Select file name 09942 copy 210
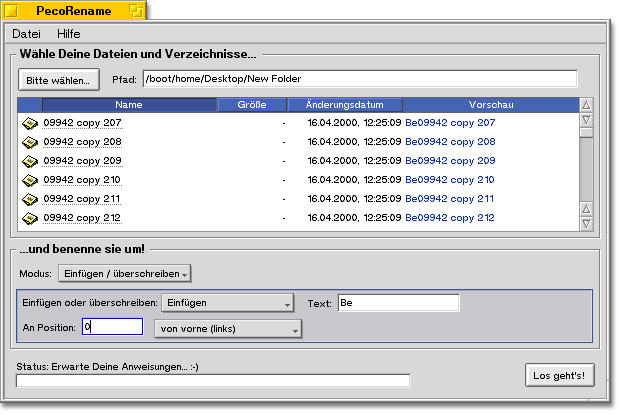This screenshot has width=621, height=415. pos(82,180)
